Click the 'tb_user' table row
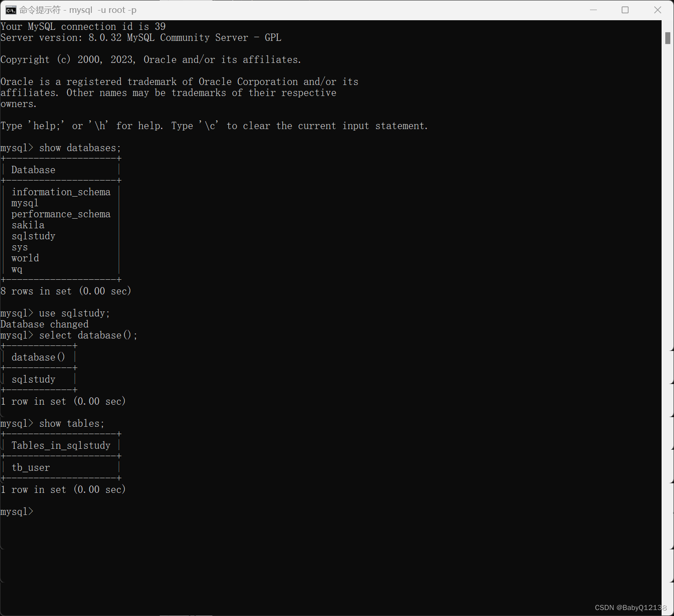The width and height of the screenshot is (674, 616). click(31, 468)
